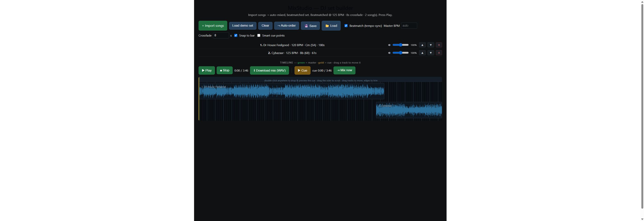
Task: Select the Dr House Feelgood waveform clip
Action: click(x=291, y=91)
